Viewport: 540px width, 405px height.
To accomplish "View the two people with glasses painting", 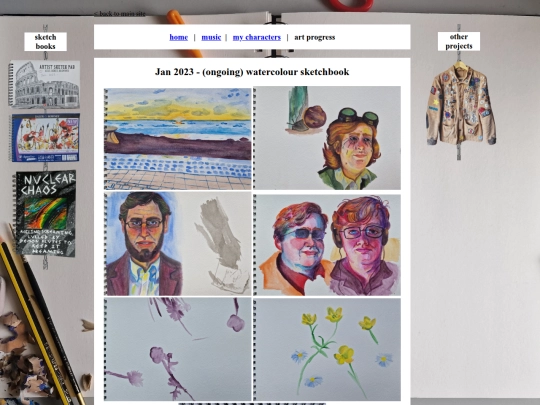I will (x=327, y=245).
